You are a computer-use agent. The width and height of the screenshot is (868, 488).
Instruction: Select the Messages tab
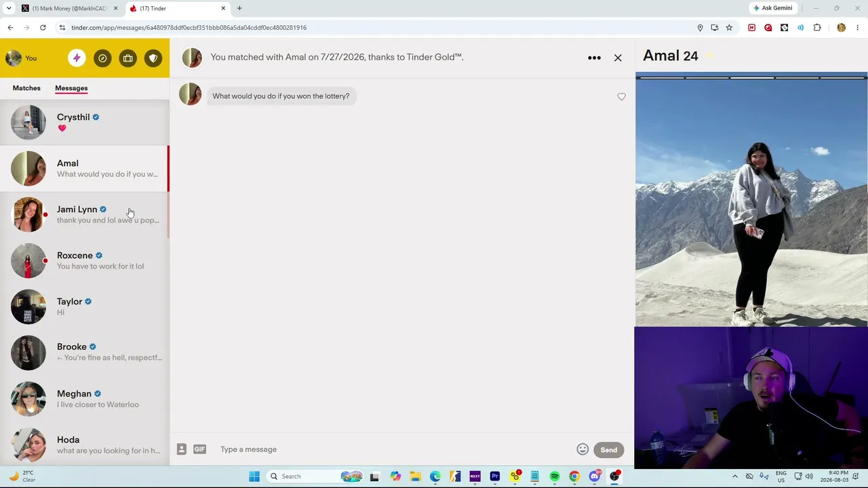tap(71, 88)
